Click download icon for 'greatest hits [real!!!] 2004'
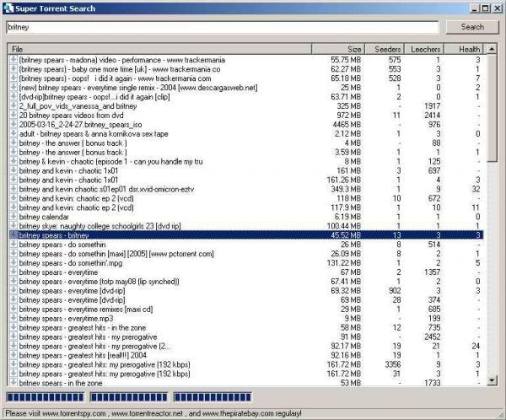The image size is (506, 420). pos(13,355)
